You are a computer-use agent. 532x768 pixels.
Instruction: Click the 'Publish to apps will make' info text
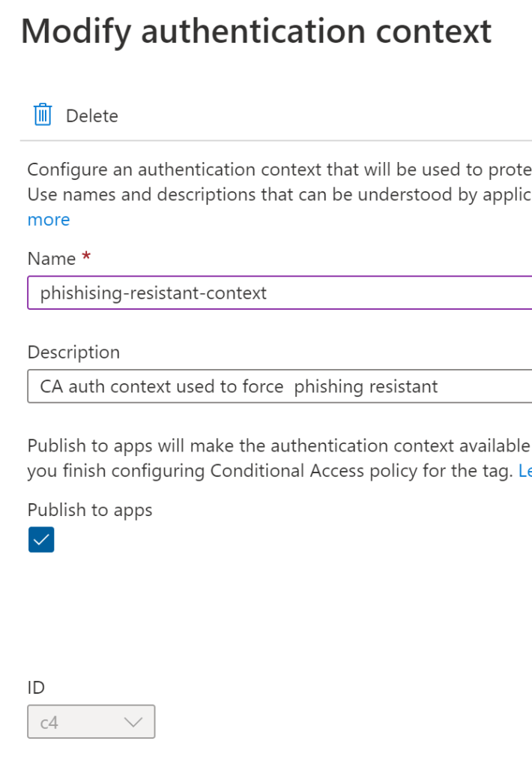(x=279, y=446)
